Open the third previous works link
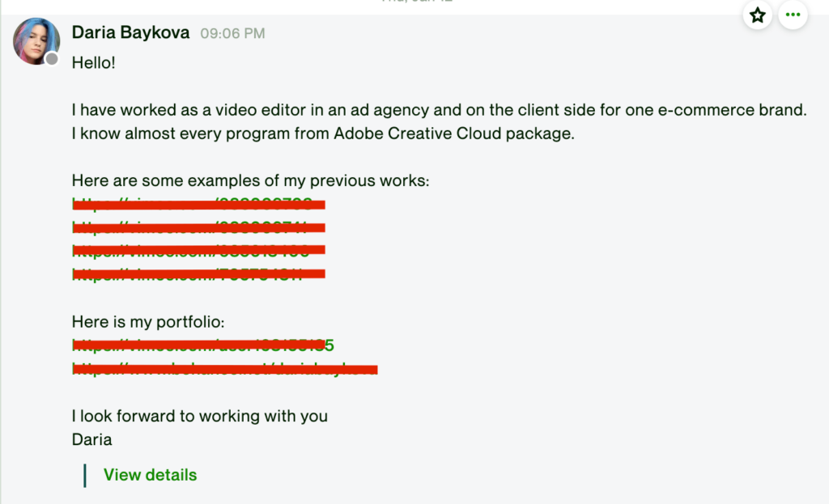The height and width of the screenshot is (504, 829). pos(198,250)
